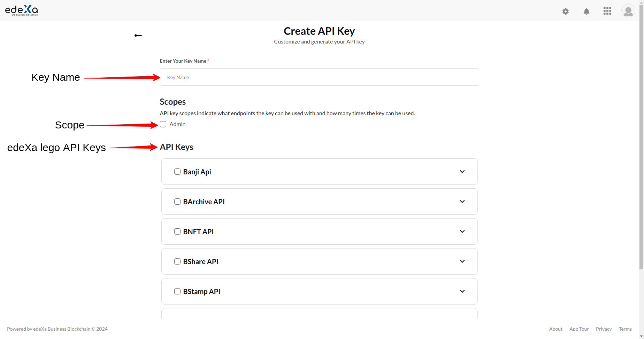Click the 'Banji Api' label text

tap(197, 172)
